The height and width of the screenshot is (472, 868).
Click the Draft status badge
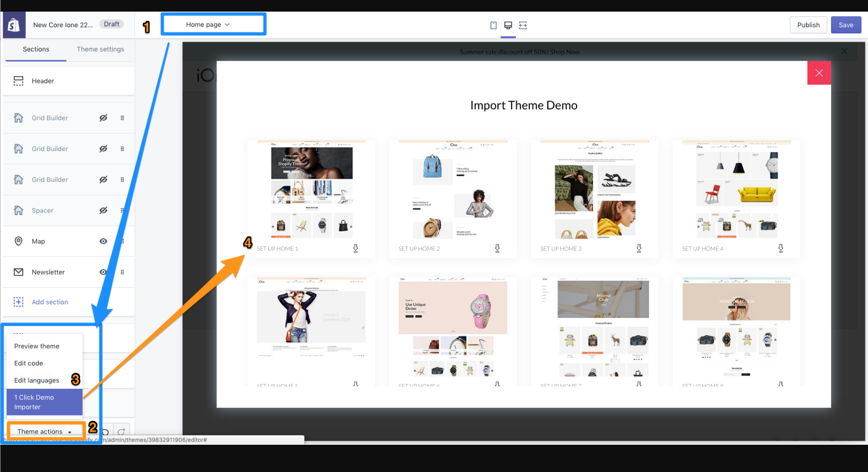[111, 24]
